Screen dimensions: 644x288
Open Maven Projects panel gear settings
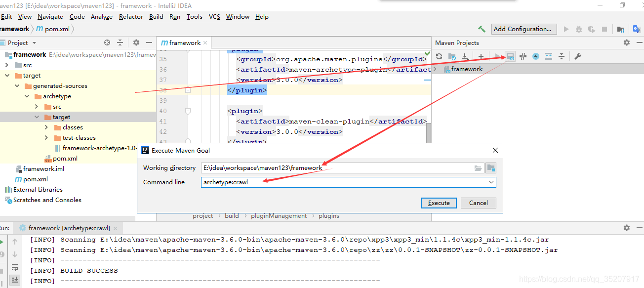(627, 42)
